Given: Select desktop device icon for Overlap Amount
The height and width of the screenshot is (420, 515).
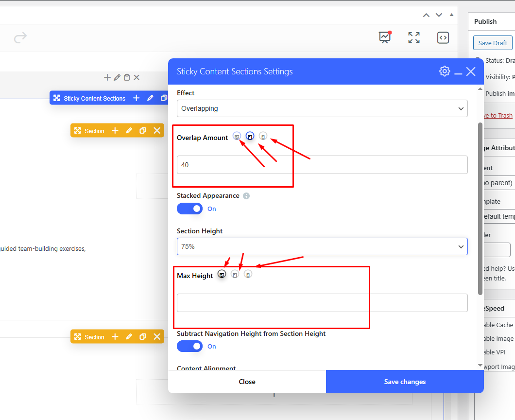Looking at the screenshot, I should pyautogui.click(x=237, y=137).
